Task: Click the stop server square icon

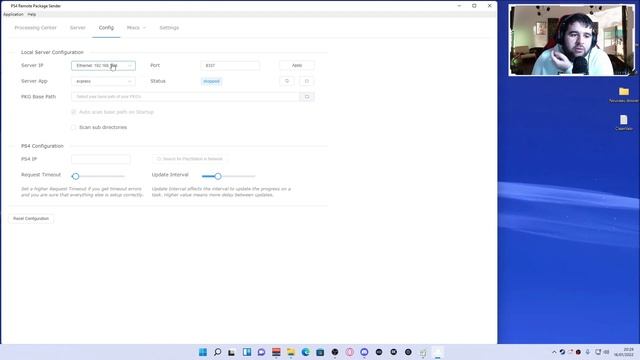Action: 307,81
